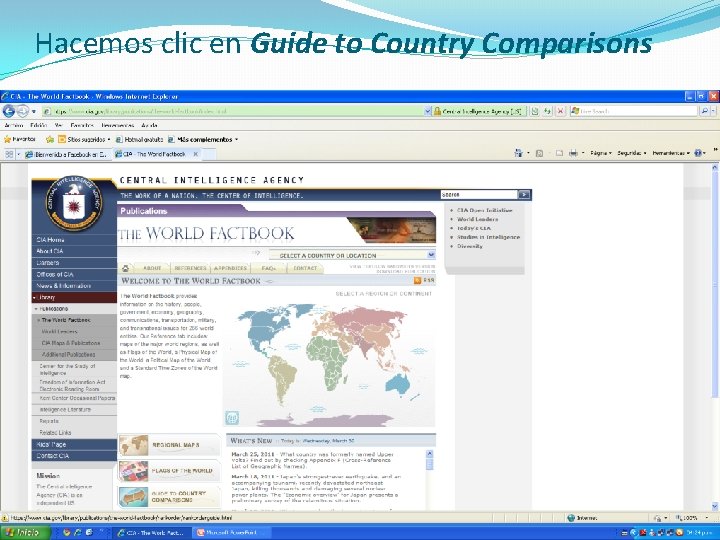Click the CIA site search go button
The width and height of the screenshot is (720, 540).
(x=524, y=195)
